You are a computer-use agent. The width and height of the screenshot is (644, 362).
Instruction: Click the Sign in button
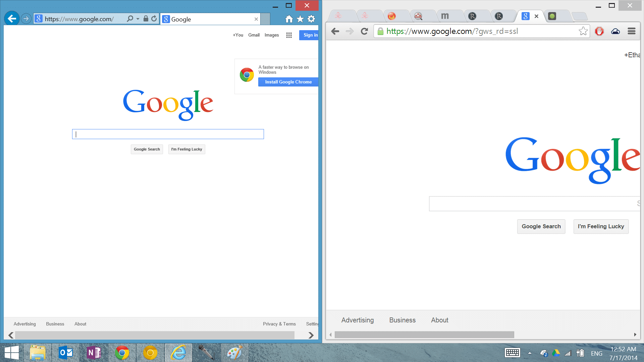click(309, 35)
